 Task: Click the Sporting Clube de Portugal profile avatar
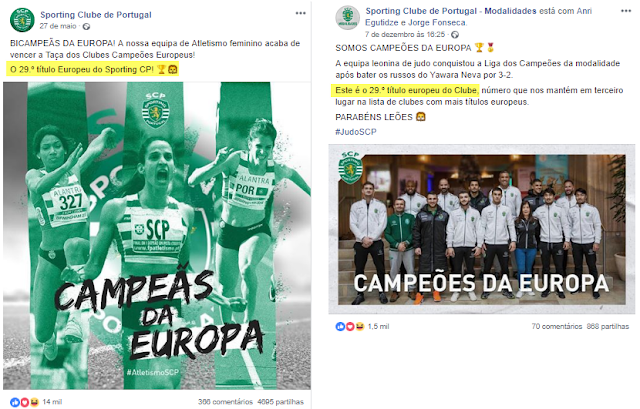[22, 20]
